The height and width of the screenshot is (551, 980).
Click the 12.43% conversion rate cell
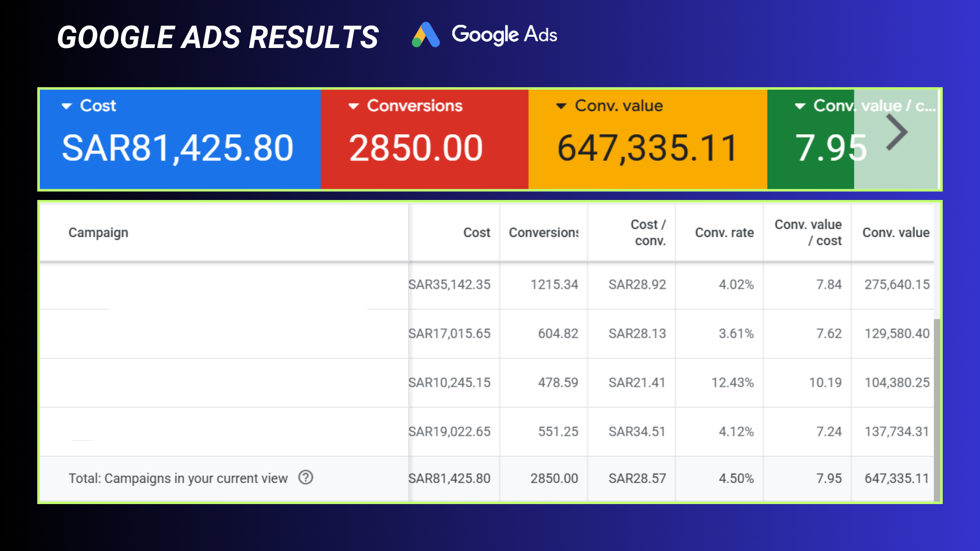(x=732, y=383)
